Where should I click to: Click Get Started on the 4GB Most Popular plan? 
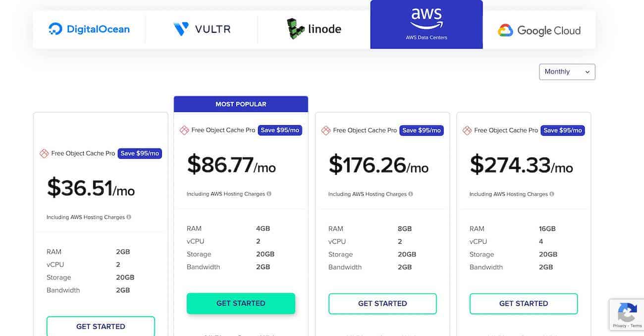pyautogui.click(x=241, y=303)
